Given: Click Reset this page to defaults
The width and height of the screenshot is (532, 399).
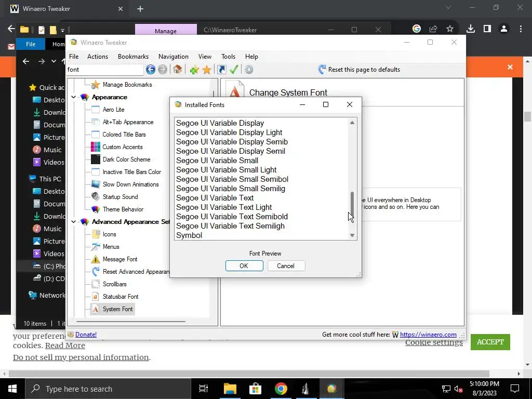Looking at the screenshot, I should (359, 70).
